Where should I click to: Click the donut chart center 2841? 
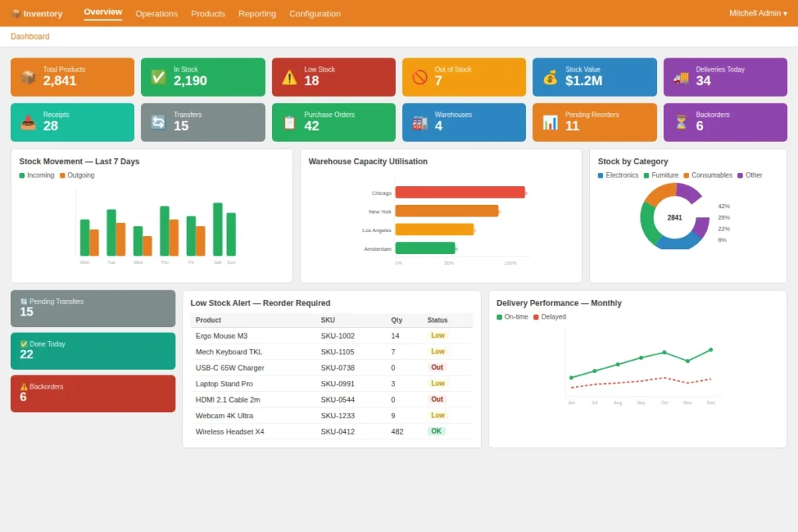[x=674, y=217]
